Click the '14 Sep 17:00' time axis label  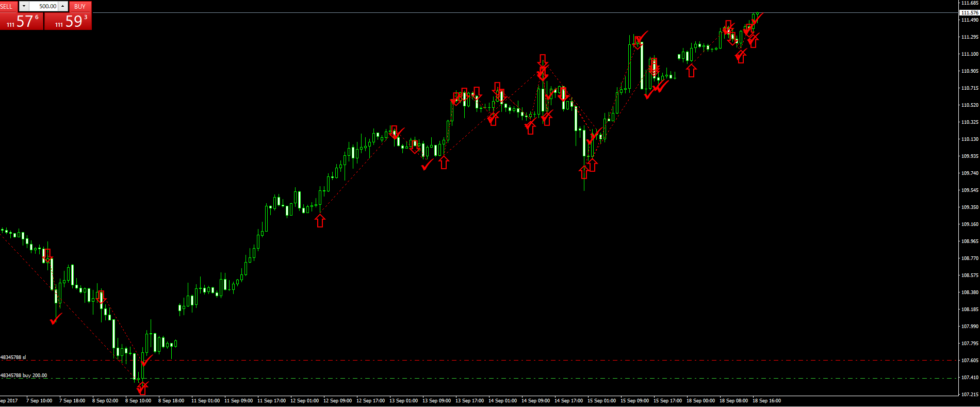click(569, 401)
